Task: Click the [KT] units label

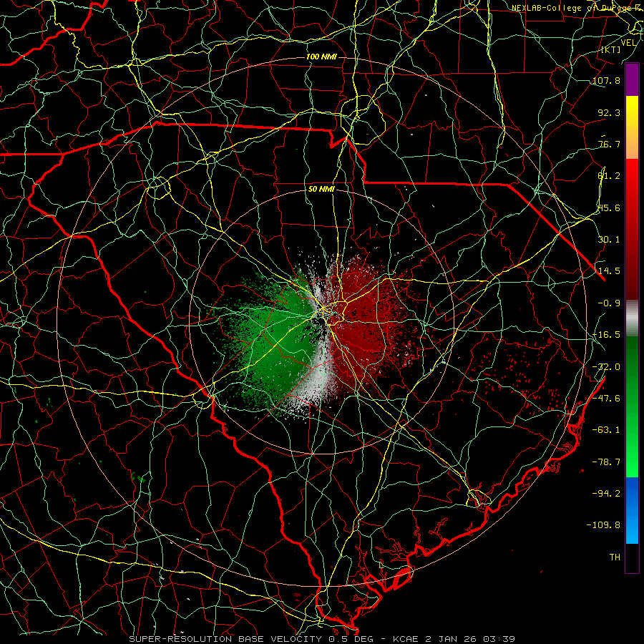Action: [611, 49]
